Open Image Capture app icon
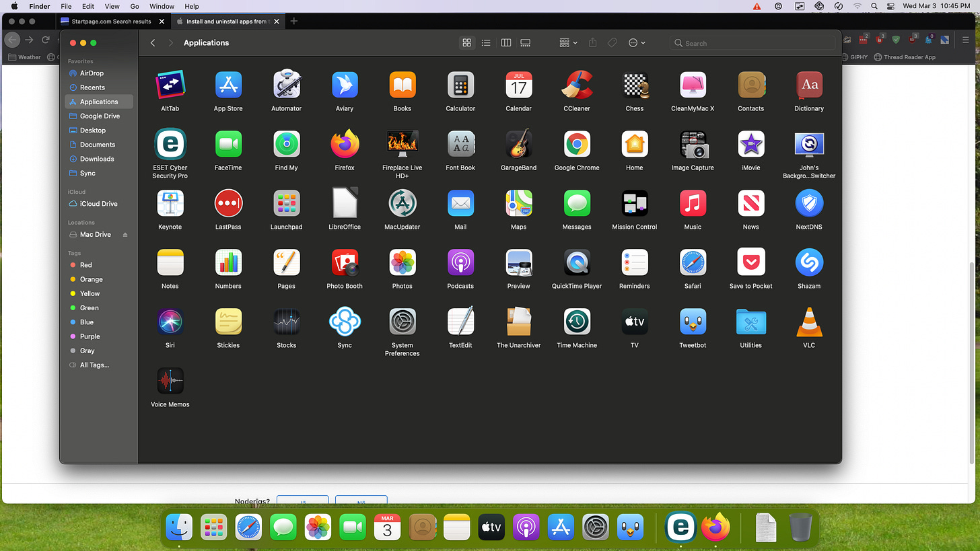Image resolution: width=980 pixels, height=551 pixels. point(693,144)
